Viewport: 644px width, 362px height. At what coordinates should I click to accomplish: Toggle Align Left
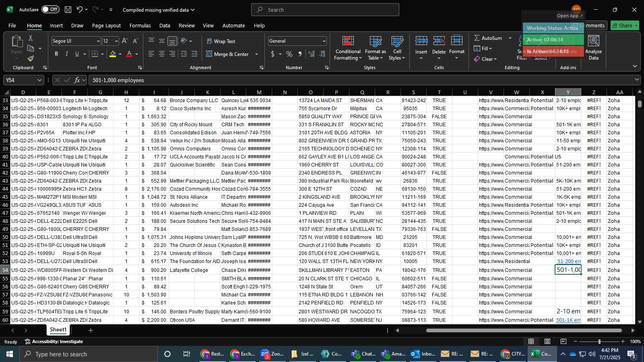tap(151, 54)
